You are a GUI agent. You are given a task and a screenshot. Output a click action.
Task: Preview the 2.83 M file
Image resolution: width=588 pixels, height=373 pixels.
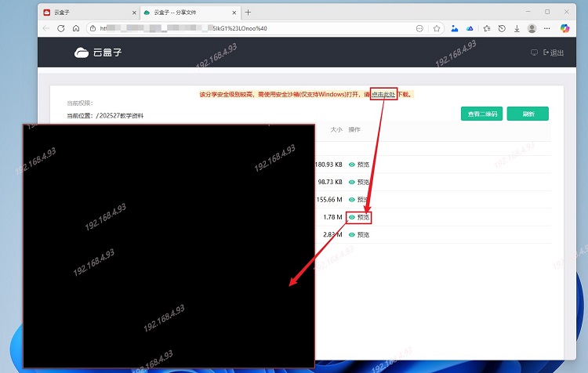[x=359, y=234]
